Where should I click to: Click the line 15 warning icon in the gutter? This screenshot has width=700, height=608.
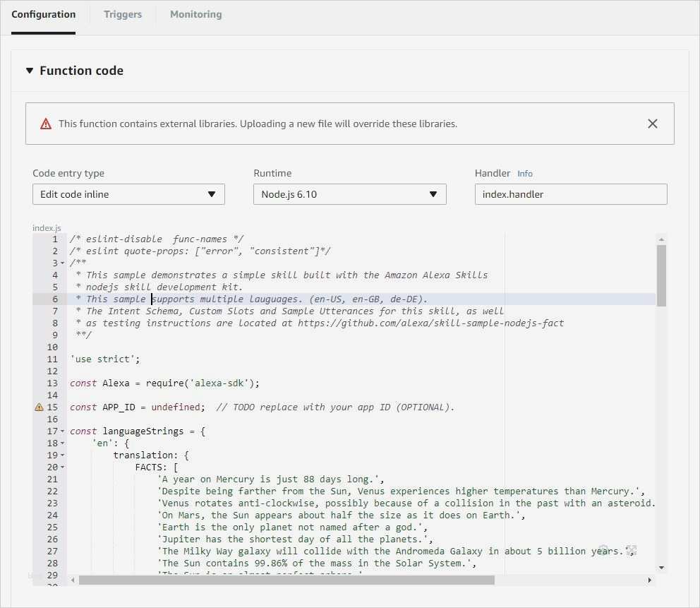[x=39, y=407]
